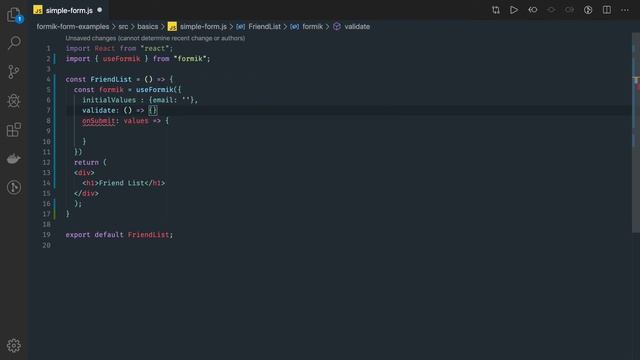Click unsaved dot on simple-form.js tab

click(x=100, y=10)
